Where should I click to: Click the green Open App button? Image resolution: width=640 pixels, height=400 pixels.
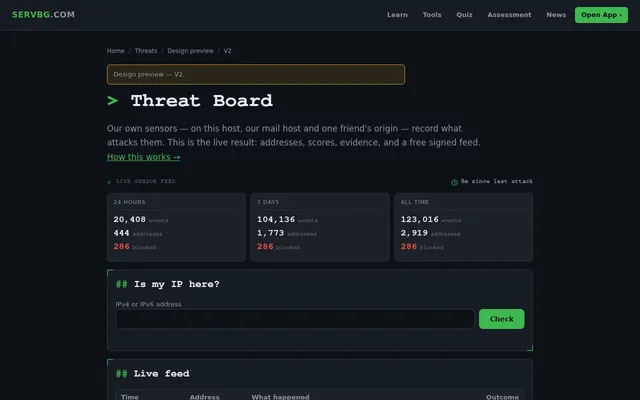601,15
